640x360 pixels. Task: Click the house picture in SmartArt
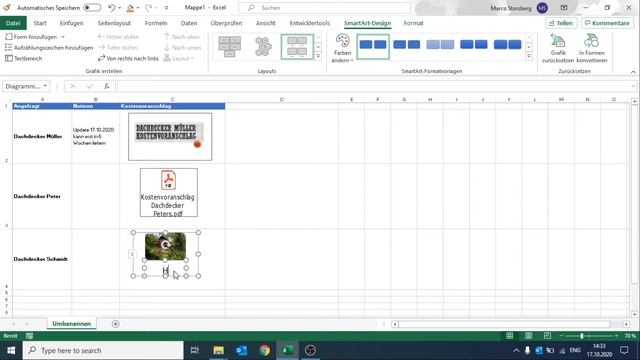(165, 246)
